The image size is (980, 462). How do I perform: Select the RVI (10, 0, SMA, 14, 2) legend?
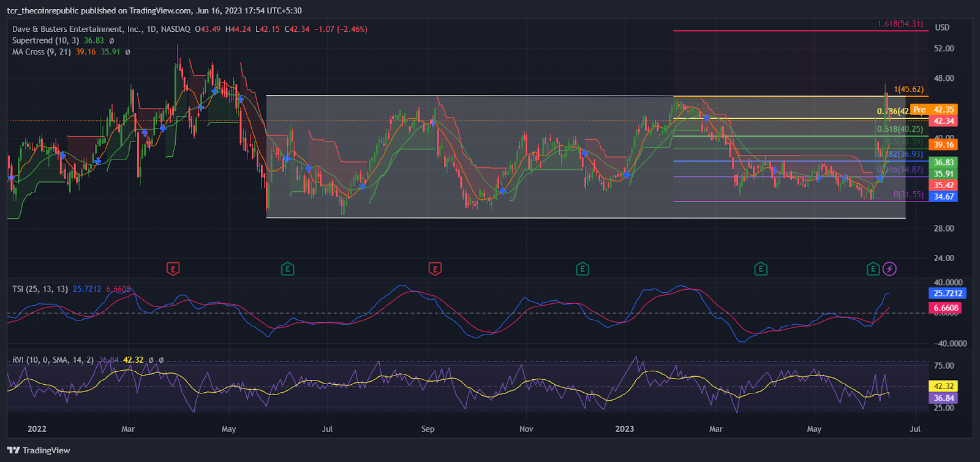pos(53,360)
